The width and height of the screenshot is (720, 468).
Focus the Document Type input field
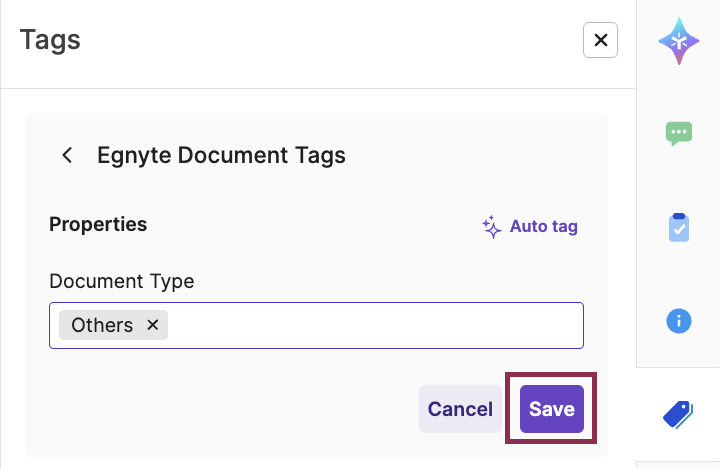(x=316, y=325)
